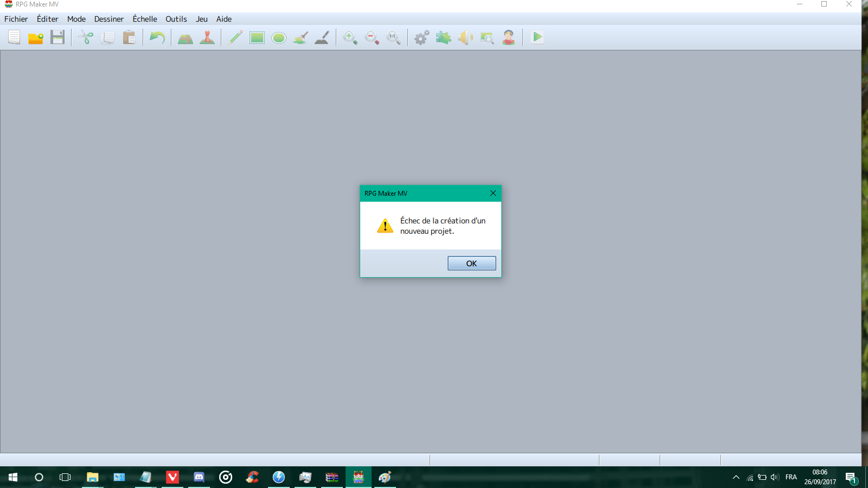Open the Échelle menu
Screen dimensions: 868x488
(145, 19)
